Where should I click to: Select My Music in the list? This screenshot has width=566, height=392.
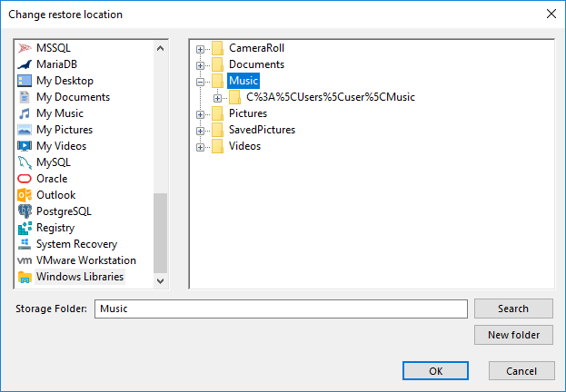point(60,113)
